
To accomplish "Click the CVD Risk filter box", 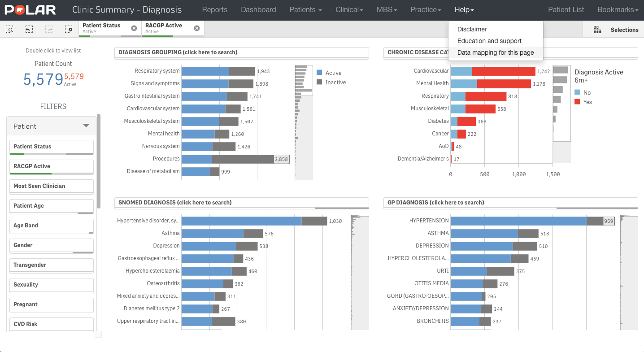I will 51,324.
